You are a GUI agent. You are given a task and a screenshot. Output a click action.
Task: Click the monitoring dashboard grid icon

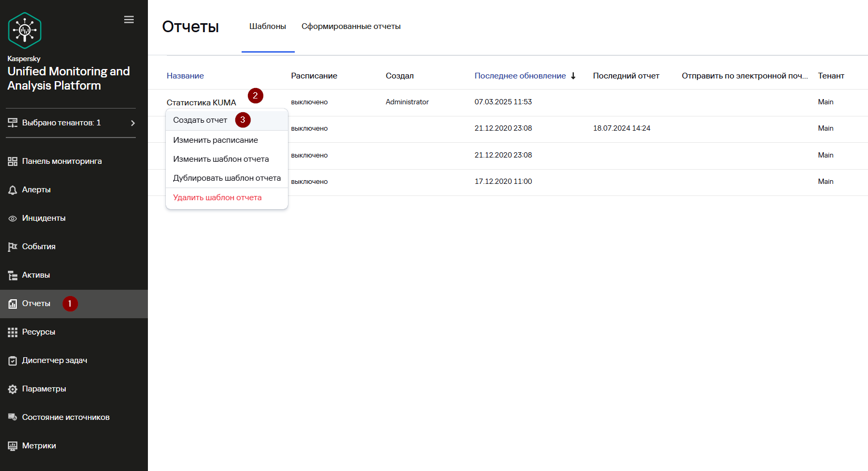pyautogui.click(x=13, y=162)
